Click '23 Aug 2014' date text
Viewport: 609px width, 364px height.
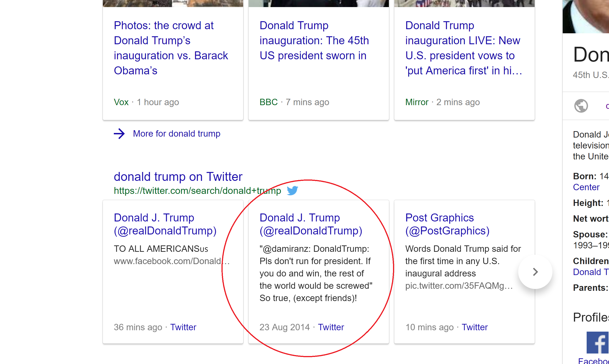click(x=284, y=327)
